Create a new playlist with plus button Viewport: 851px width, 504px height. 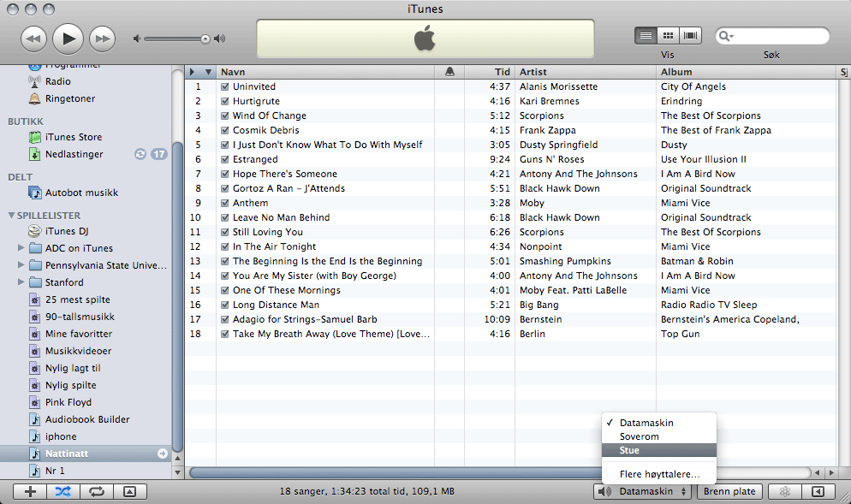pyautogui.click(x=31, y=491)
